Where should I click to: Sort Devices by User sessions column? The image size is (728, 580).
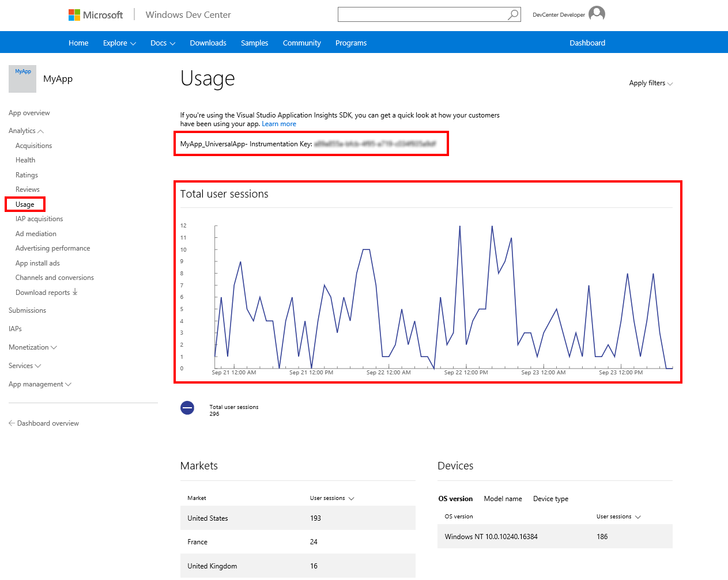pos(618,517)
